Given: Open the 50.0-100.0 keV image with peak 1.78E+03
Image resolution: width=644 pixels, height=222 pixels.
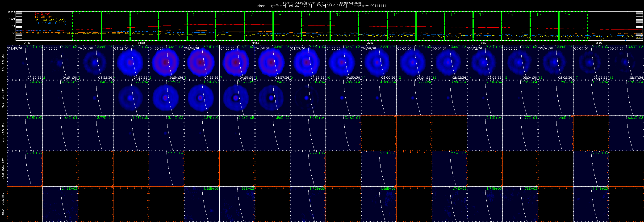Looking at the screenshot, I should [520, 204].
